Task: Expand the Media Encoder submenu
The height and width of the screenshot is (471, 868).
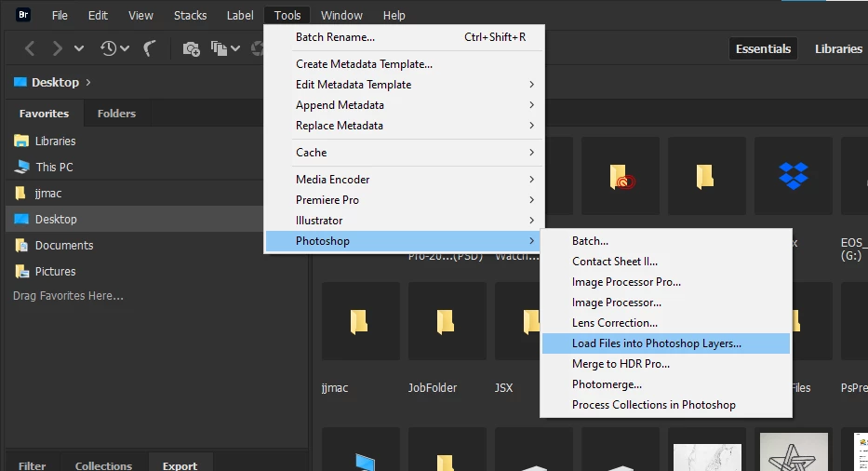Action: (405, 180)
